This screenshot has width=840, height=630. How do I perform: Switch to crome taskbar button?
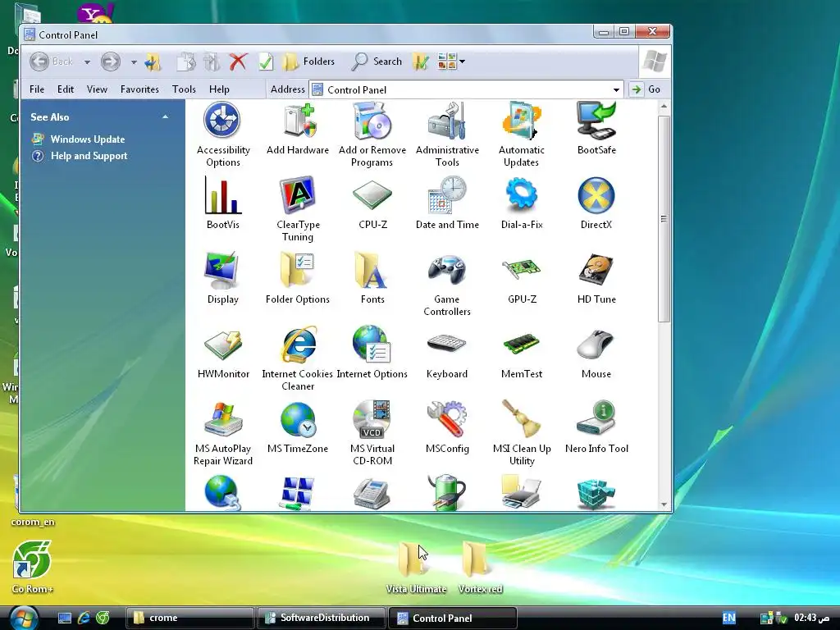pos(189,618)
